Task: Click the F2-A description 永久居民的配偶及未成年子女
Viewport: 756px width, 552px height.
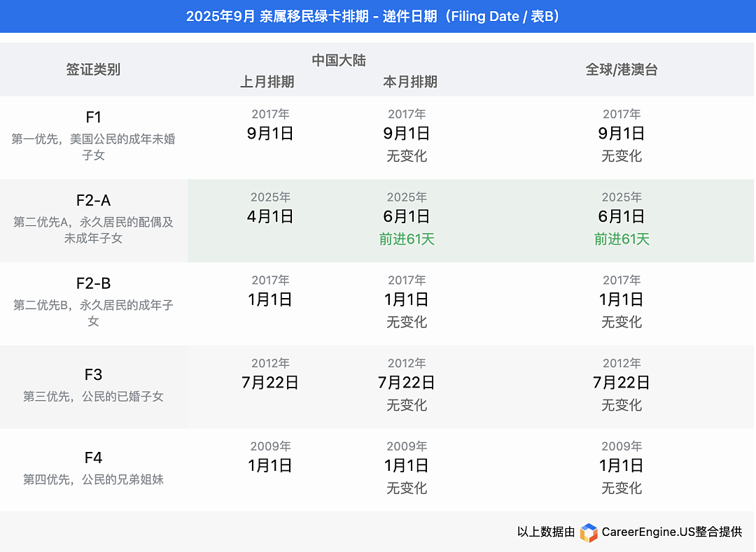Action: pyautogui.click(x=94, y=229)
